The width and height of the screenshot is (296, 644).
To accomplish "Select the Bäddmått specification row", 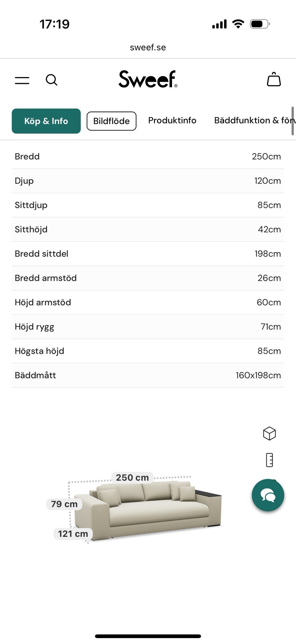I will [x=148, y=375].
